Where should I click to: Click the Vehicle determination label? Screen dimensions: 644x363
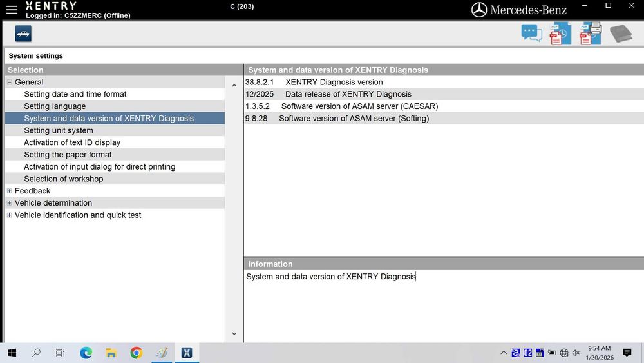pos(53,203)
